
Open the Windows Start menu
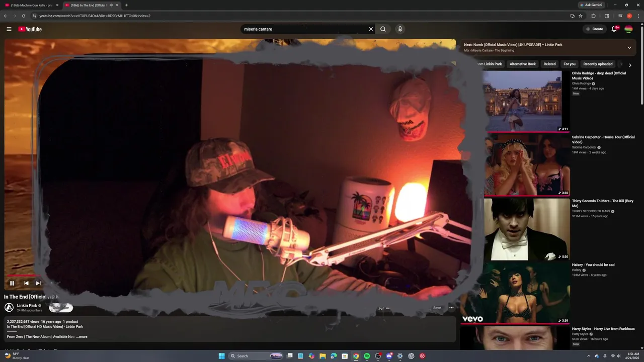coord(221,356)
